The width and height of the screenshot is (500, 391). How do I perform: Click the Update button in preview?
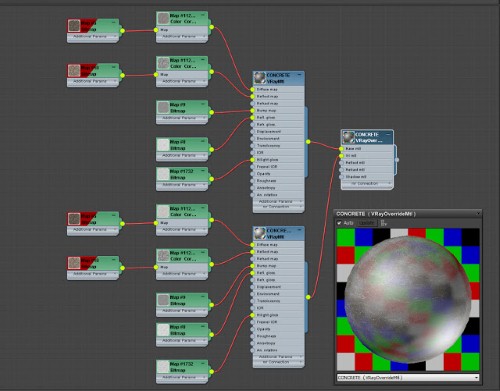tap(367, 223)
